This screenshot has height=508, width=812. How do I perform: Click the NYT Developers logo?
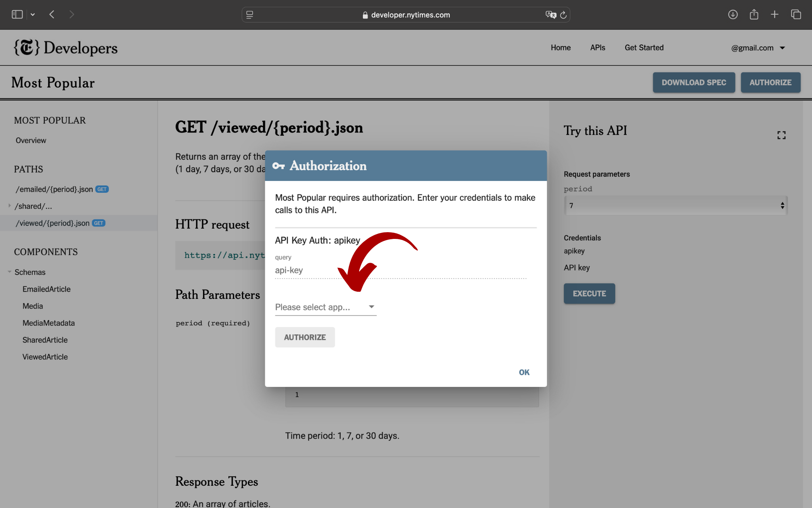tap(65, 48)
